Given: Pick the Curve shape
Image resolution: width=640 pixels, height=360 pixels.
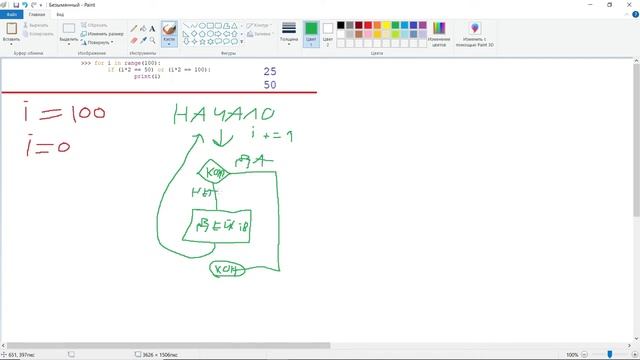Looking at the screenshot, I should (194, 26).
